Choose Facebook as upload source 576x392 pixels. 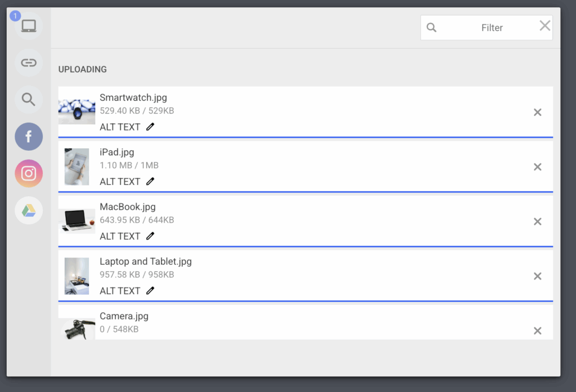29,137
